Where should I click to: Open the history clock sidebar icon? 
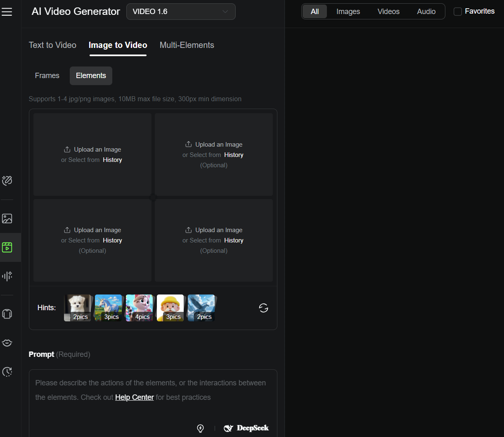7,372
